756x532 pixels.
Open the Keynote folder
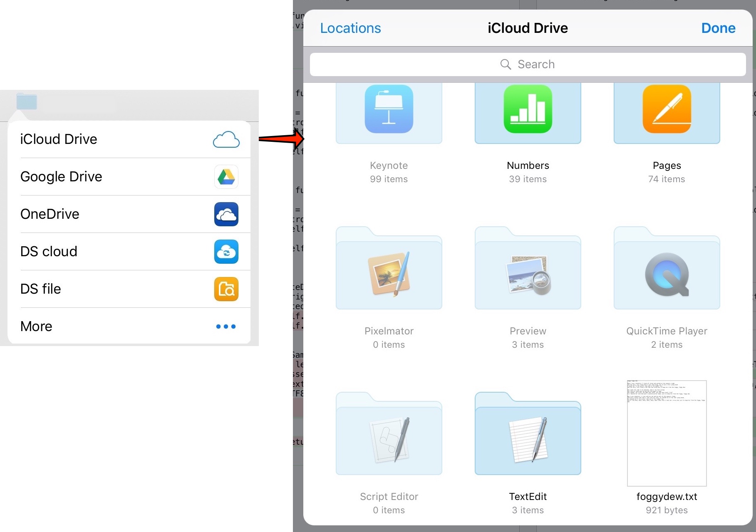(x=389, y=113)
